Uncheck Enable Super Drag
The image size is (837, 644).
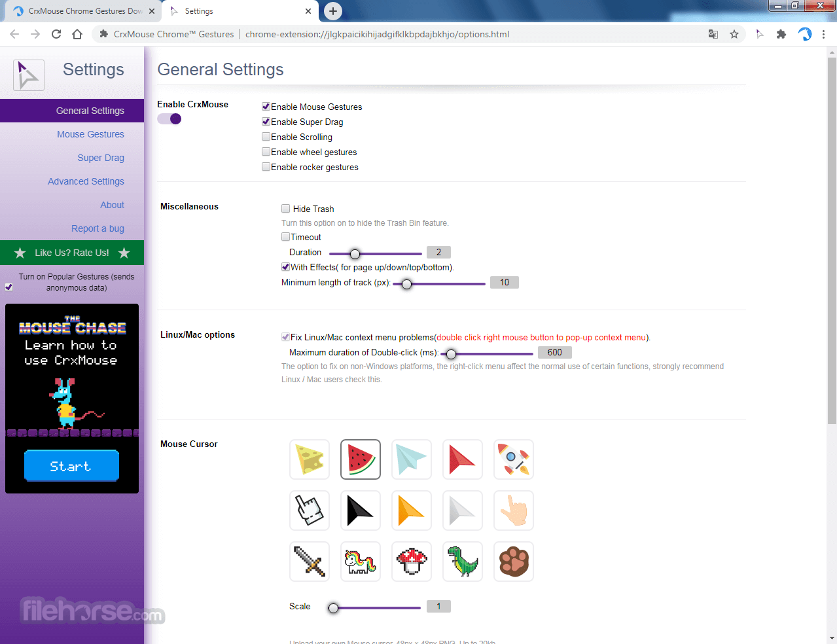tap(266, 122)
